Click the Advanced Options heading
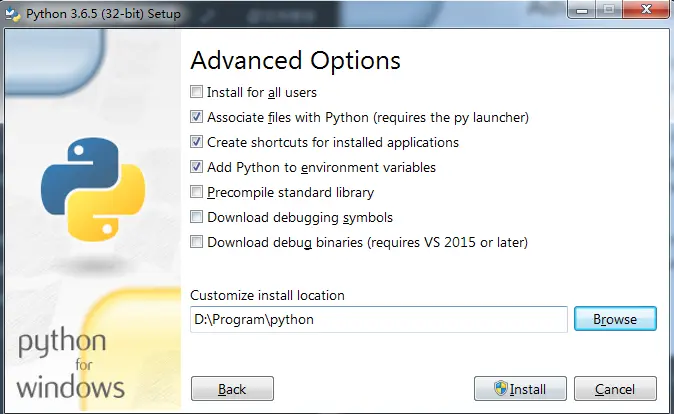This screenshot has width=674, height=414. click(x=295, y=61)
